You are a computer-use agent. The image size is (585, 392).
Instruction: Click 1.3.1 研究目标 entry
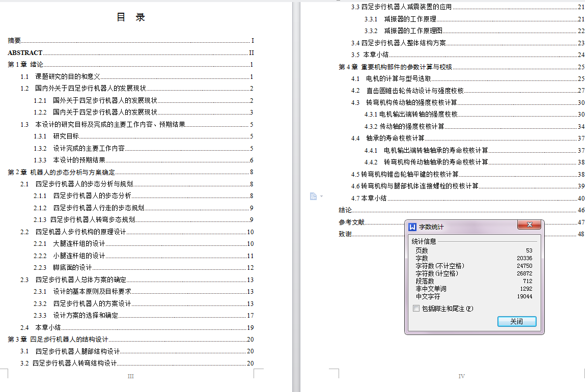tap(144, 136)
